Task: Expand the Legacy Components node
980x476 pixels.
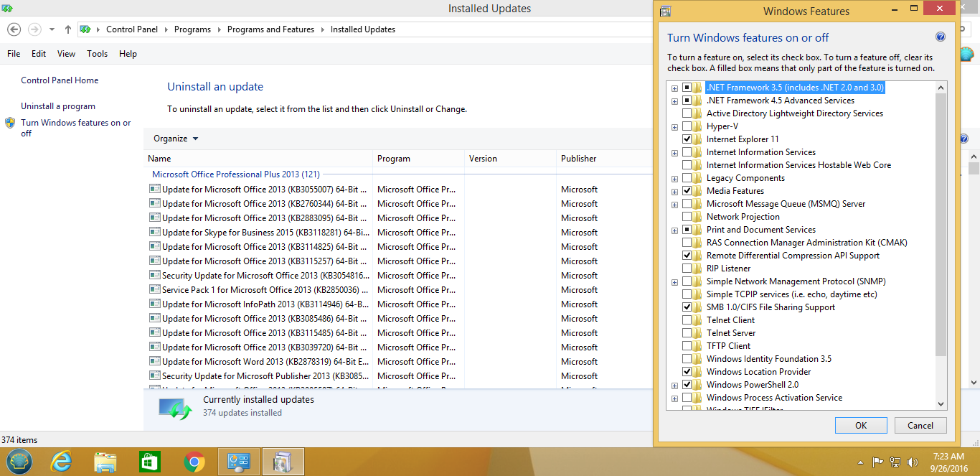Action: pos(674,178)
